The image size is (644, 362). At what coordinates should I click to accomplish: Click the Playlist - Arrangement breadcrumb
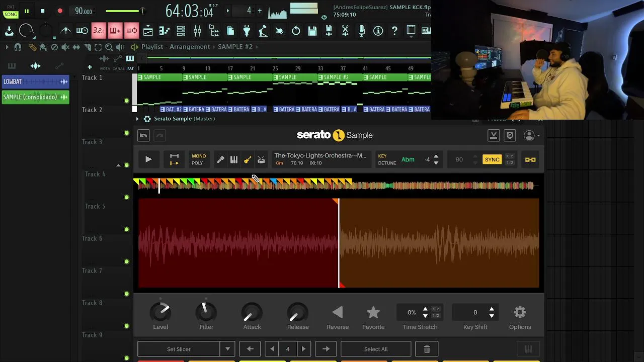[x=176, y=47]
